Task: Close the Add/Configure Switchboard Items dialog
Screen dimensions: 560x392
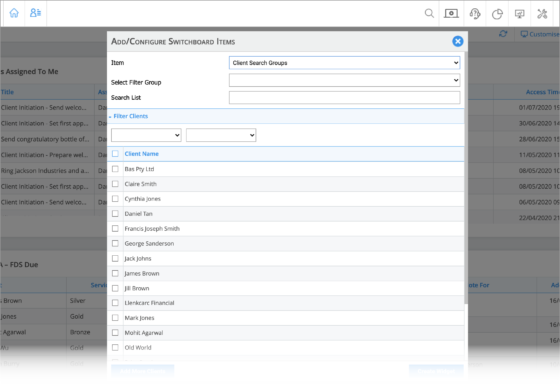Action: 458,41
